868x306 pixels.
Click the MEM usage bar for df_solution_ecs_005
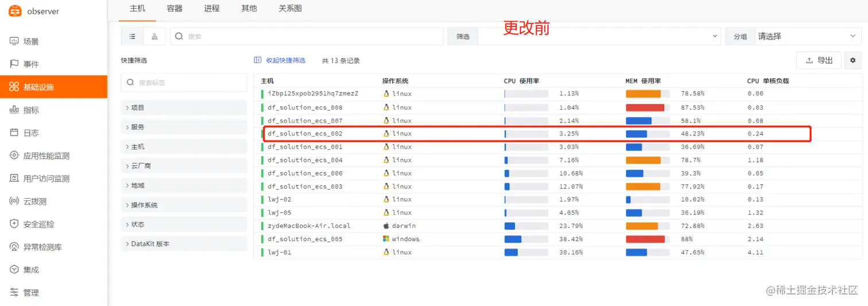coord(648,239)
